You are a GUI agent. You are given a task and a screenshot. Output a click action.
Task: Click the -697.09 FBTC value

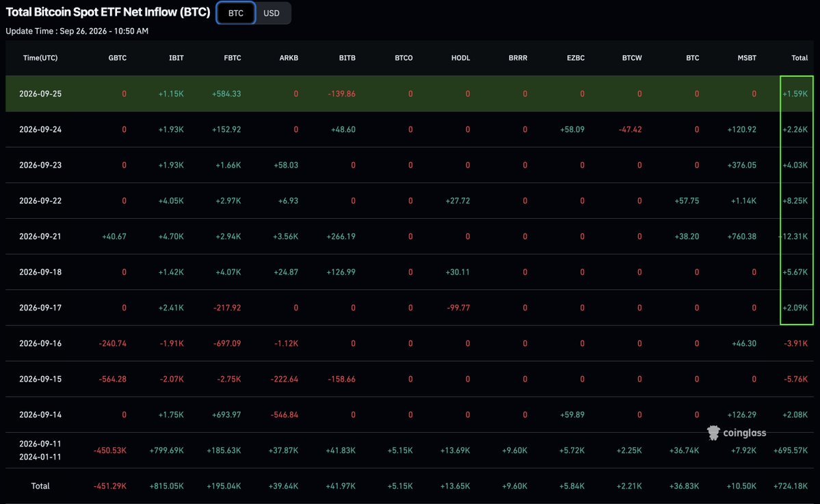(x=227, y=343)
